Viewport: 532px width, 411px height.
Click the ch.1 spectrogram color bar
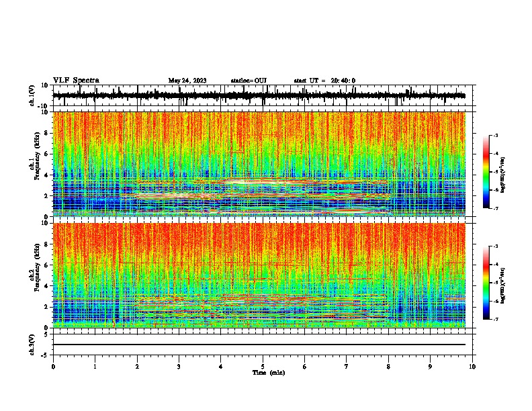point(486,172)
